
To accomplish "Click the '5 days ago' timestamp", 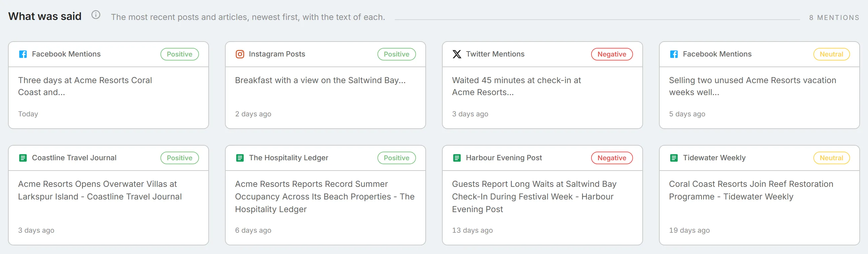I will (x=687, y=114).
